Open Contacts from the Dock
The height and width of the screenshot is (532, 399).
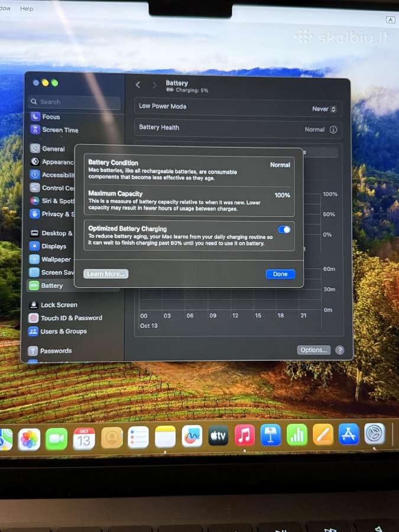(112, 438)
